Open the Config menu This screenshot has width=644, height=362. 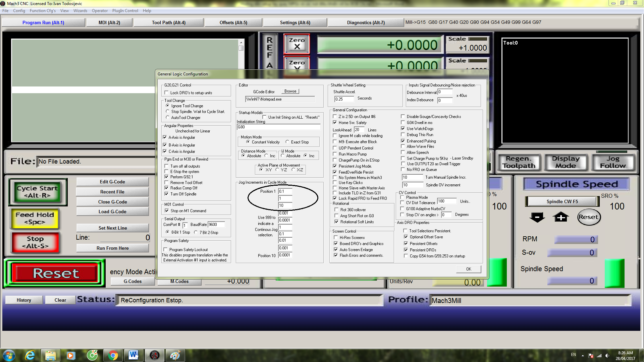(x=19, y=11)
